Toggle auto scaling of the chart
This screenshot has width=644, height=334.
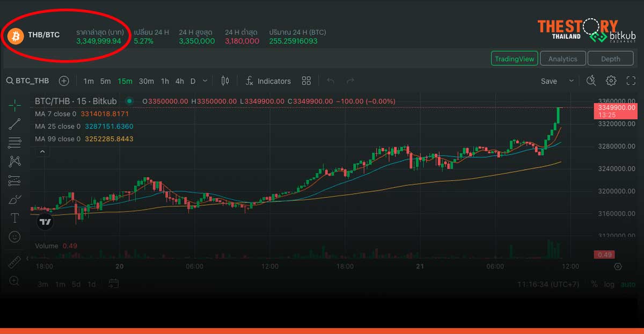coord(628,284)
